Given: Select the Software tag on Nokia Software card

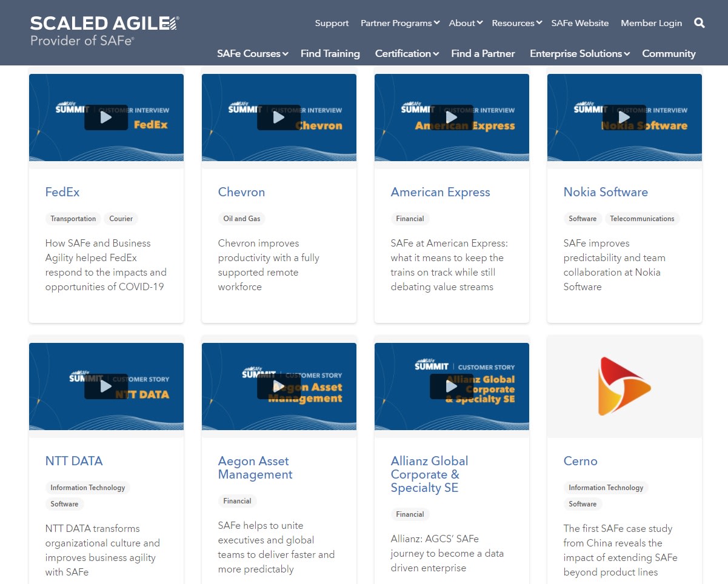Looking at the screenshot, I should [x=583, y=219].
